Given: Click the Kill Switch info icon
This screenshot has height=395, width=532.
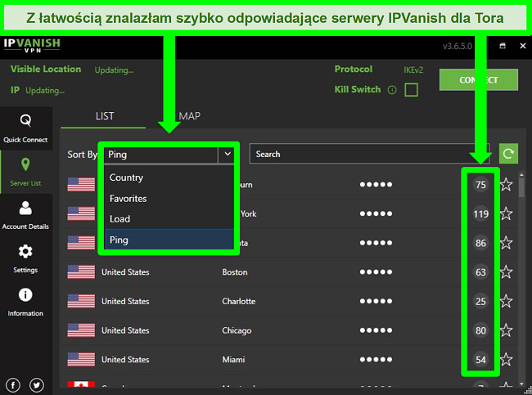Looking at the screenshot, I should 392,90.
